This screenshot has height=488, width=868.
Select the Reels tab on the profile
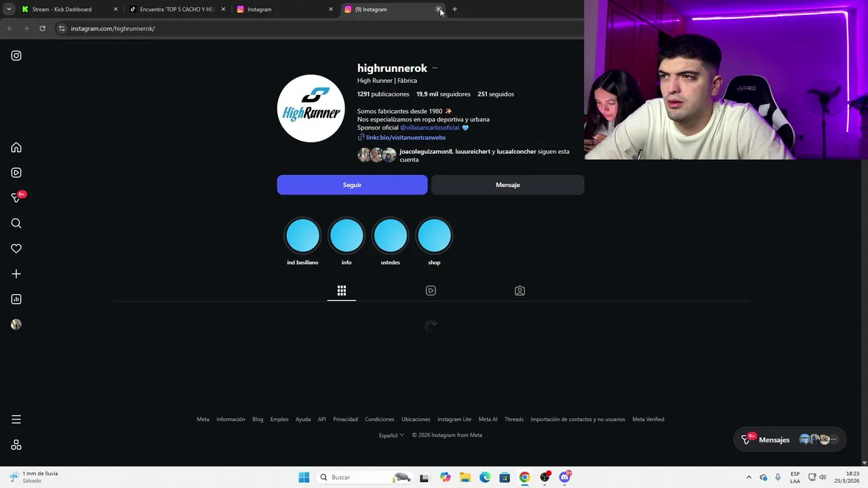click(431, 291)
